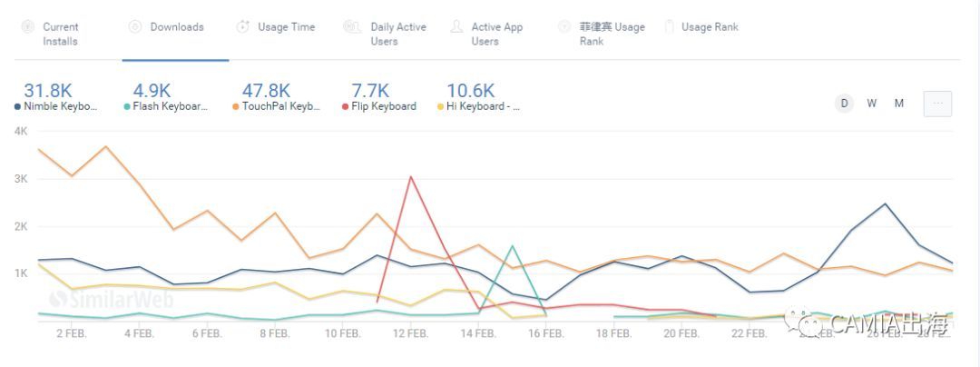Select the daily 'D' granularity toggle
Image resolution: width=980 pixels, height=367 pixels.
(845, 104)
